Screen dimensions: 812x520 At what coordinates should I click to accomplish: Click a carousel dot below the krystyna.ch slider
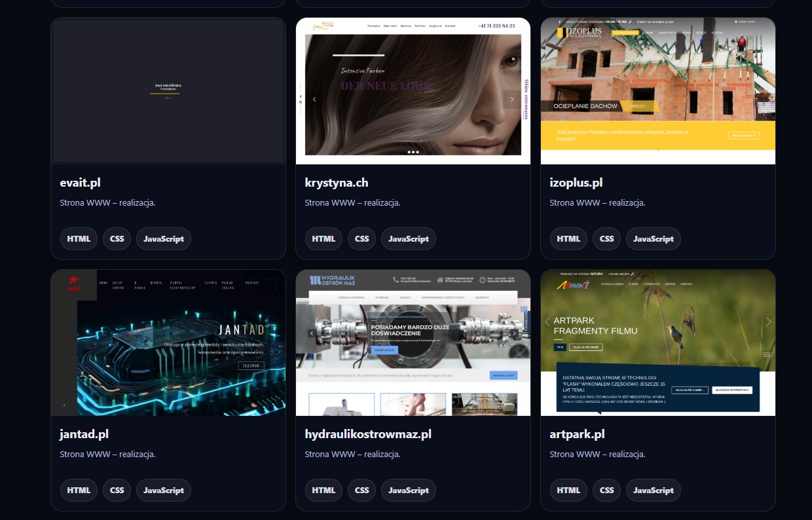click(413, 152)
